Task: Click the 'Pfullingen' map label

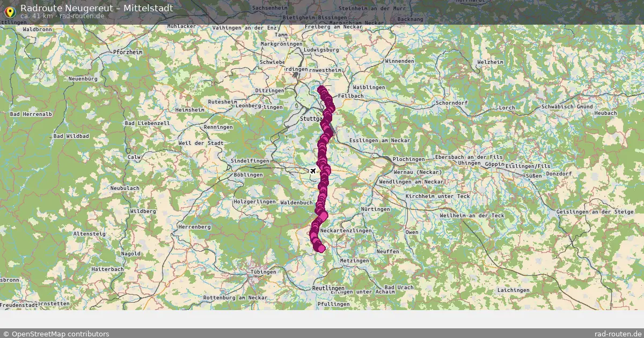Action: click(x=334, y=304)
